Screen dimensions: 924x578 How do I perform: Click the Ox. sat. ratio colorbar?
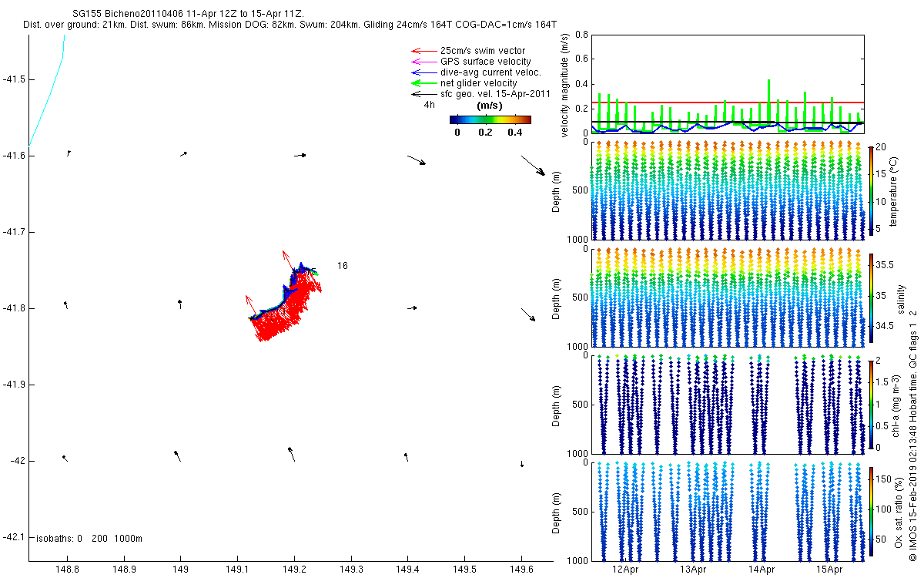click(870, 511)
